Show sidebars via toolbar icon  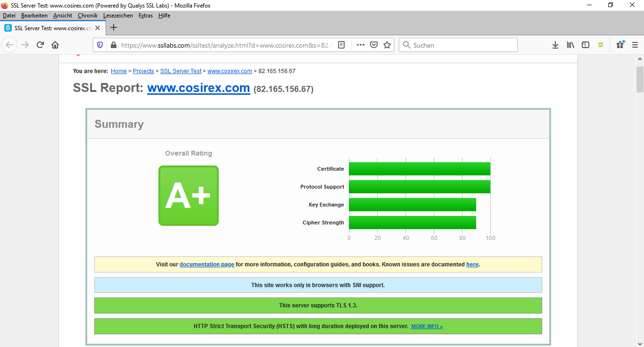(586, 45)
